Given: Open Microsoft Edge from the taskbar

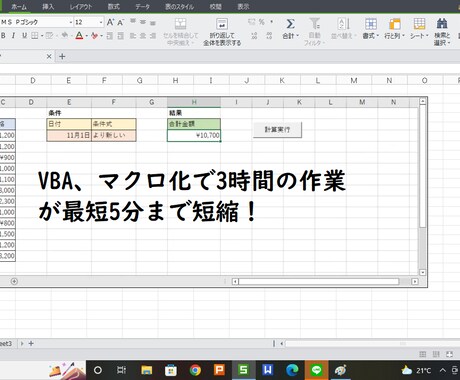Looking at the screenshot, I should pos(292,370).
